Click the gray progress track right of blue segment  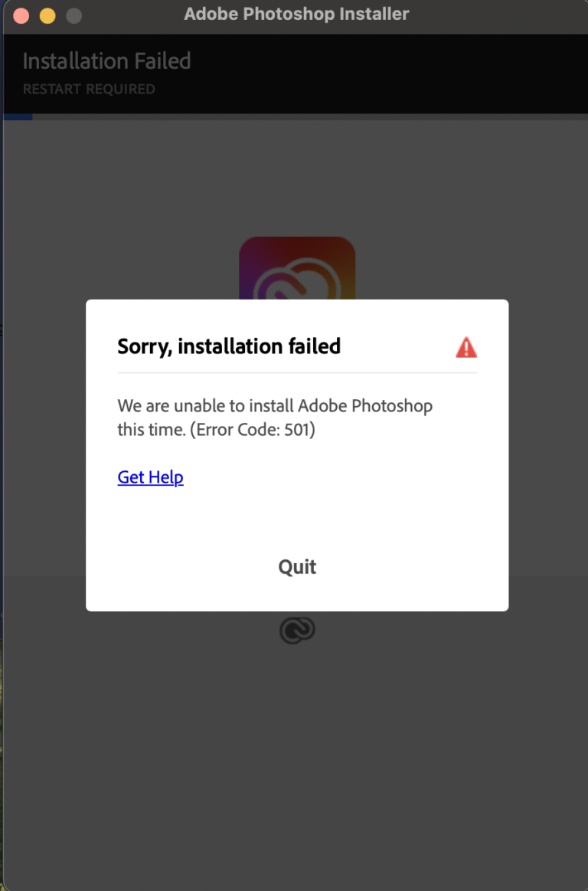[x=310, y=117]
